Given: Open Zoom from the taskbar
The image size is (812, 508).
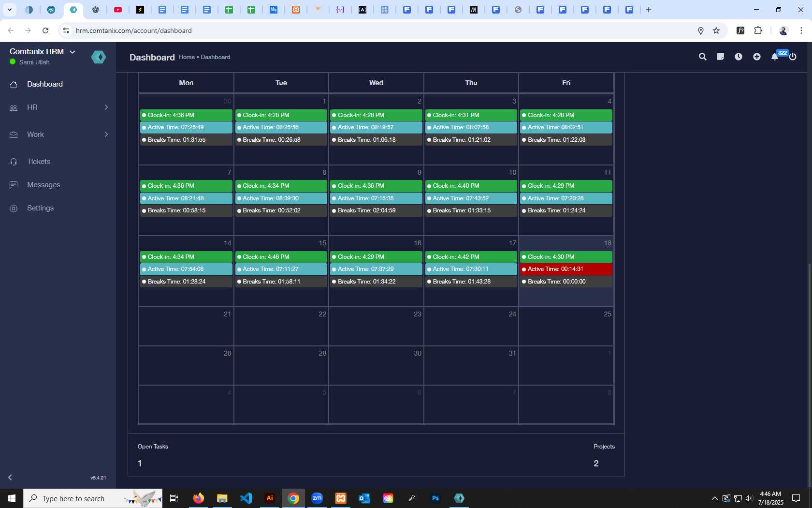Looking at the screenshot, I should click(317, 498).
